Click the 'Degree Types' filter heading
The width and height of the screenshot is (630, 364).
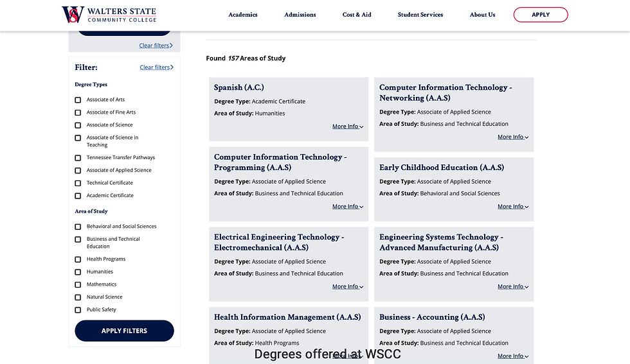[x=91, y=84]
